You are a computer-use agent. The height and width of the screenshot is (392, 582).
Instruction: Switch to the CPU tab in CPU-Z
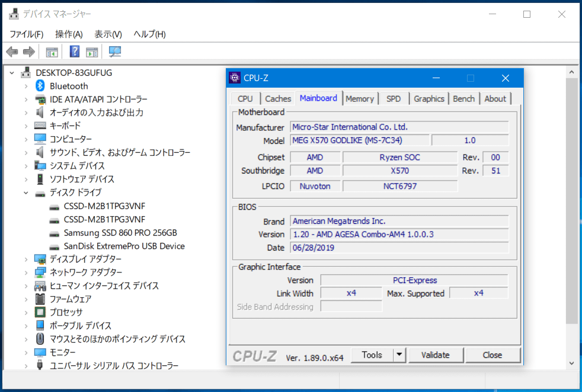tap(245, 99)
